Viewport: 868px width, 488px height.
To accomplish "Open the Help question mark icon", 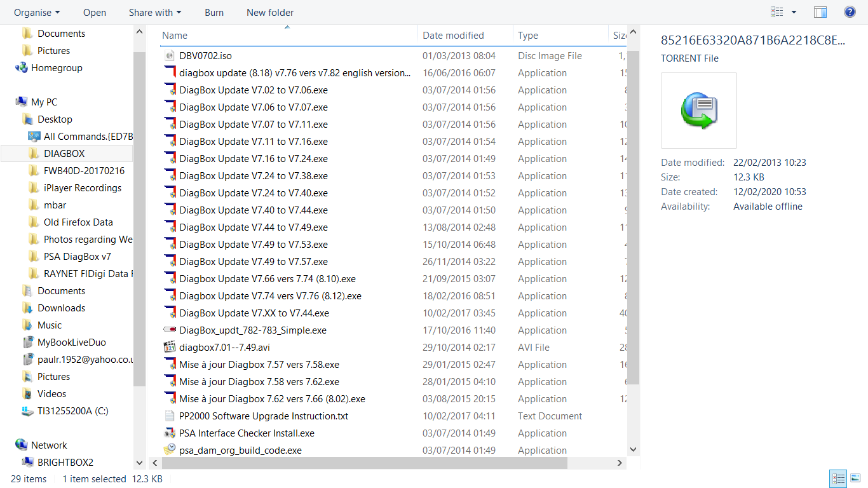I will click(850, 12).
